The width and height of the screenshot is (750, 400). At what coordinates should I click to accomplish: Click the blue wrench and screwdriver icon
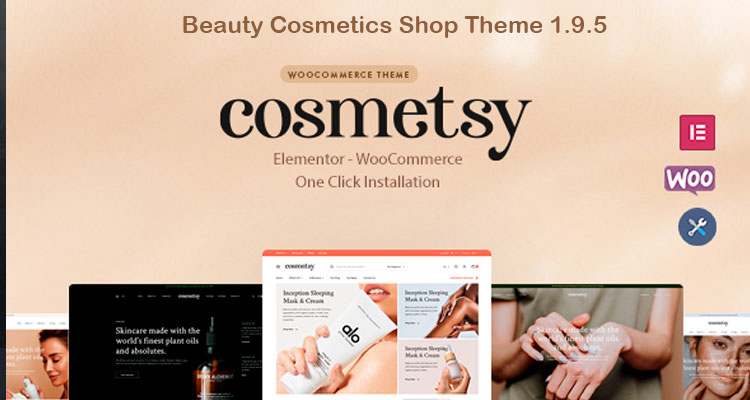tap(697, 227)
